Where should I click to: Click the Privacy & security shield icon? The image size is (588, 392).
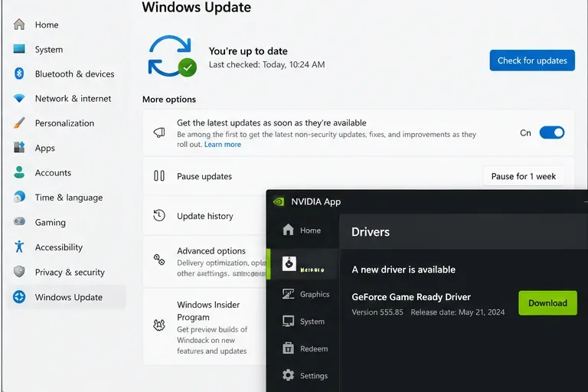[19, 271]
